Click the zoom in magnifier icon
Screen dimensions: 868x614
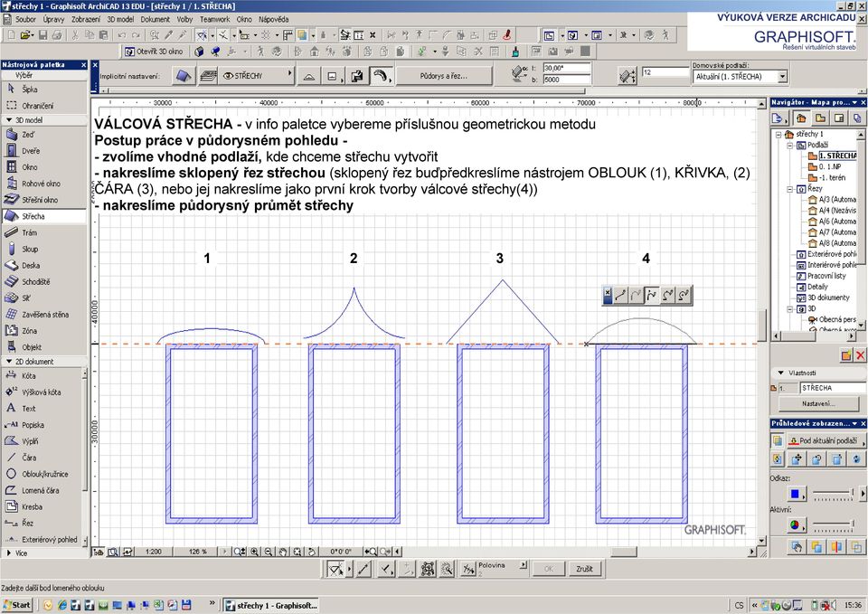pos(255,552)
